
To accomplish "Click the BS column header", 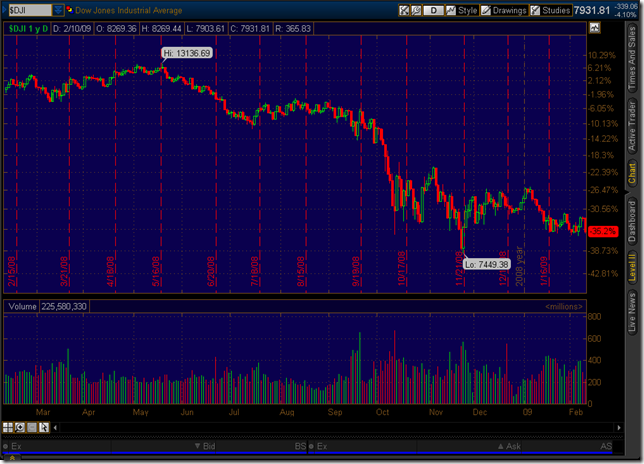I will [x=300, y=446].
